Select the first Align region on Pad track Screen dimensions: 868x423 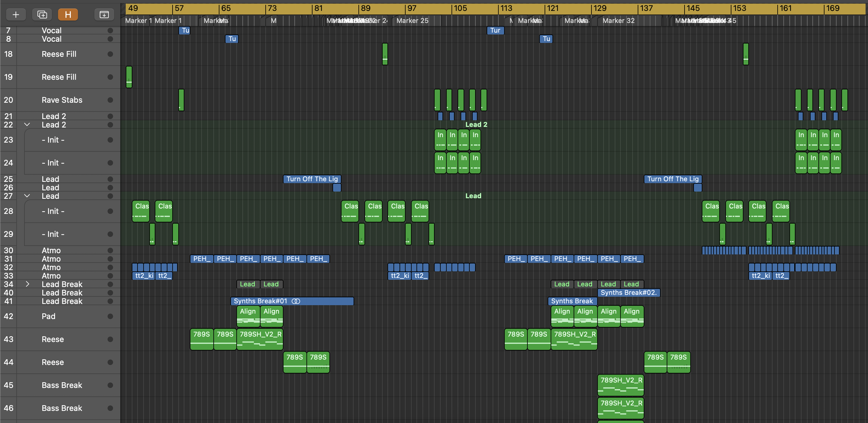click(248, 316)
